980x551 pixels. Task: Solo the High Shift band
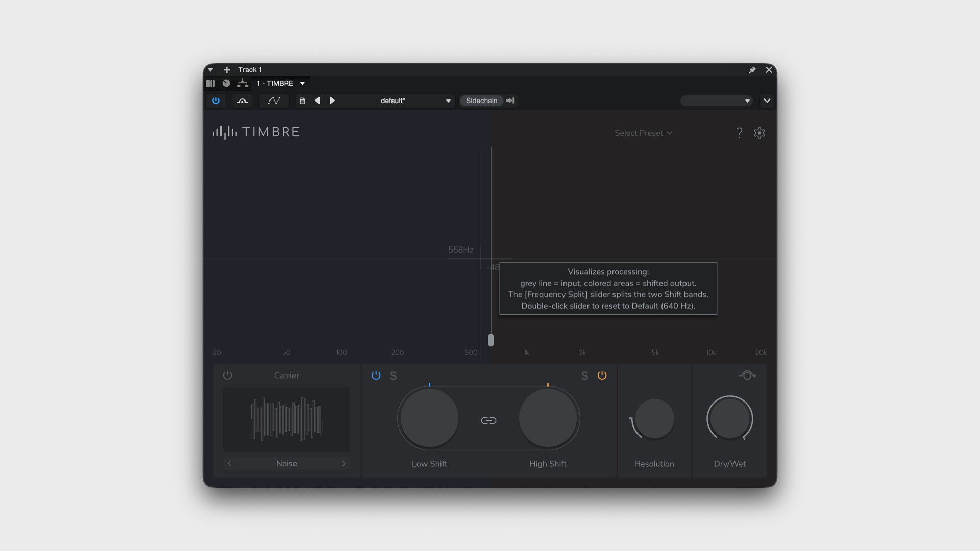(x=585, y=376)
